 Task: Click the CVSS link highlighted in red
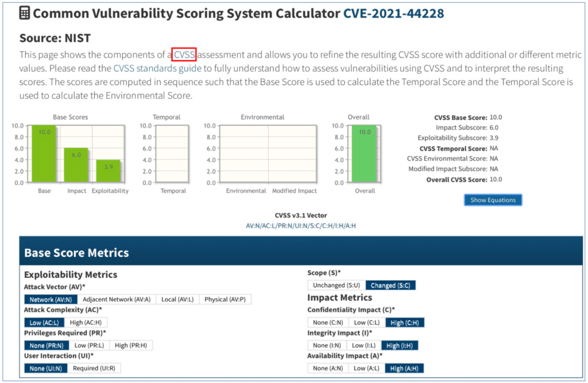click(185, 55)
